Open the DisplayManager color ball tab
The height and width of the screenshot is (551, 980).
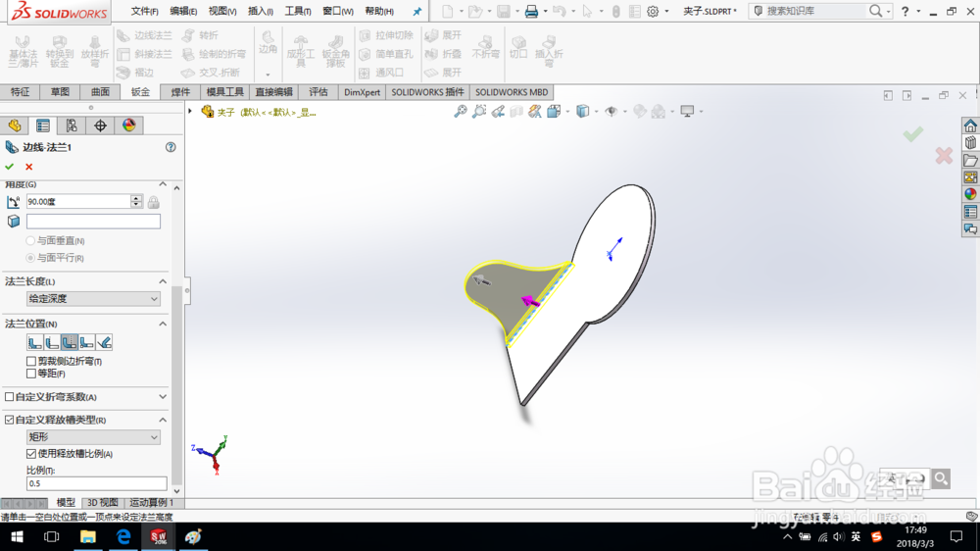(x=128, y=125)
